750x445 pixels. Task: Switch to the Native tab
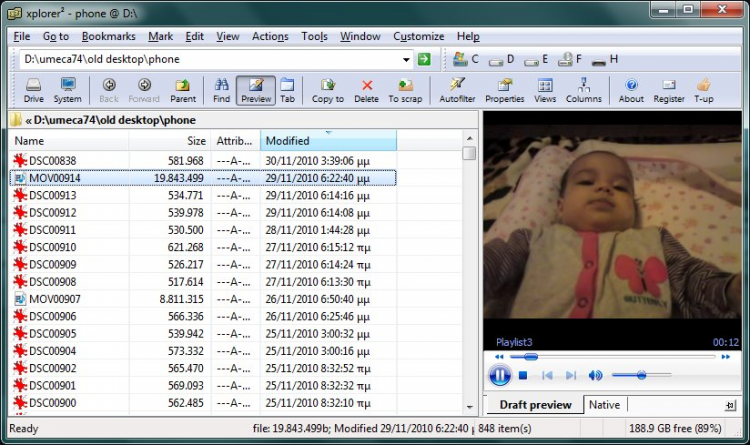[x=605, y=405]
